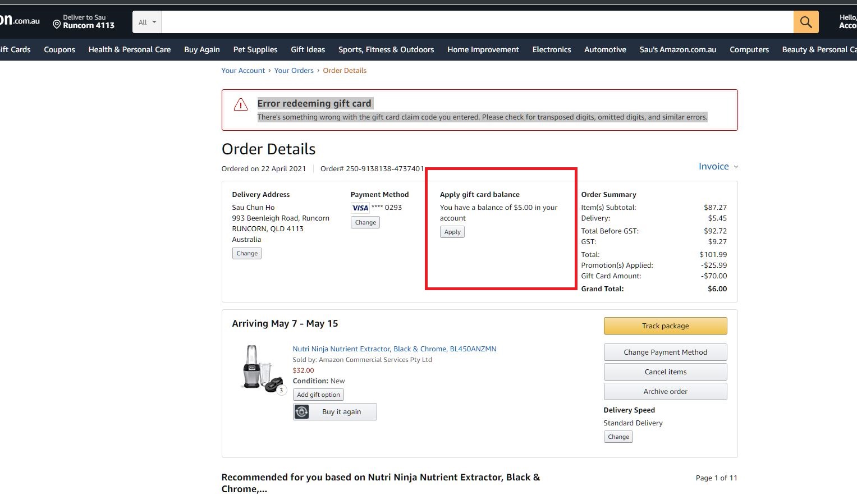
Task: Click the Gift Card Amount -$70.00 value
Action: [714, 276]
